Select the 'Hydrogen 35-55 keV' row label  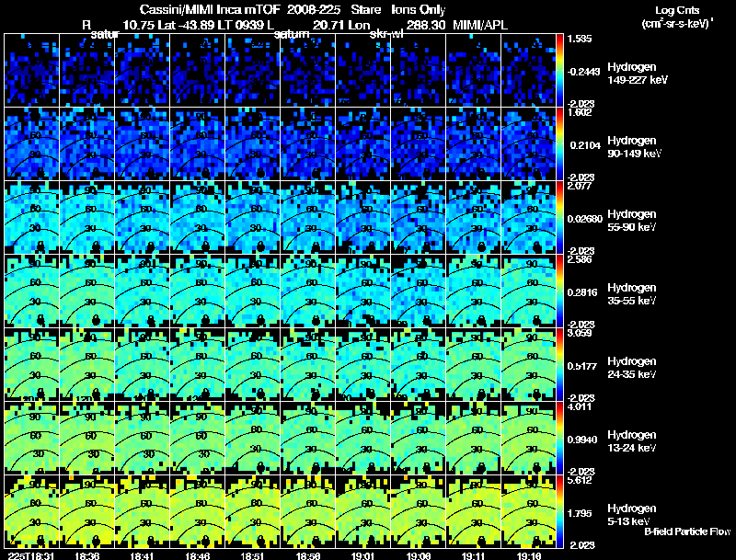pyautogui.click(x=632, y=294)
